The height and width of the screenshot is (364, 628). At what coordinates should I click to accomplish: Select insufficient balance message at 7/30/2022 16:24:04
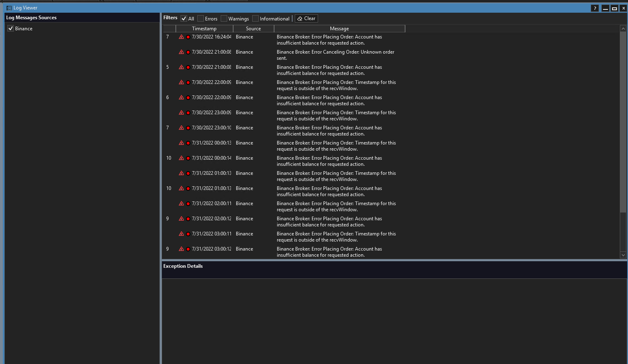click(329, 40)
